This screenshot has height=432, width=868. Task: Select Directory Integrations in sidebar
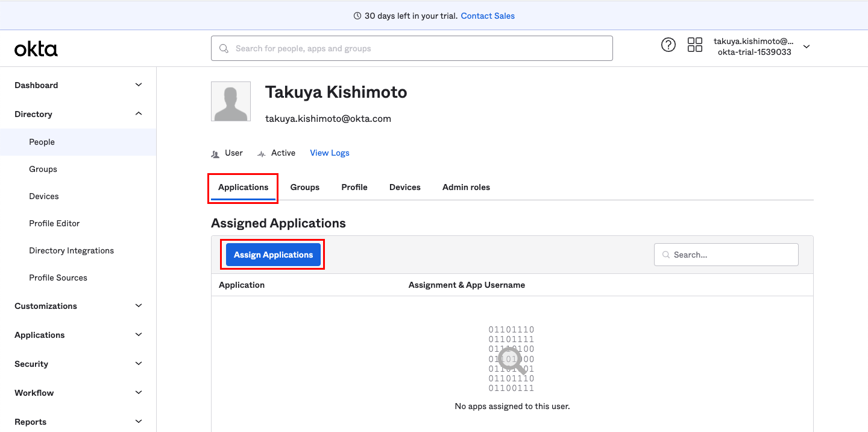[x=71, y=250]
